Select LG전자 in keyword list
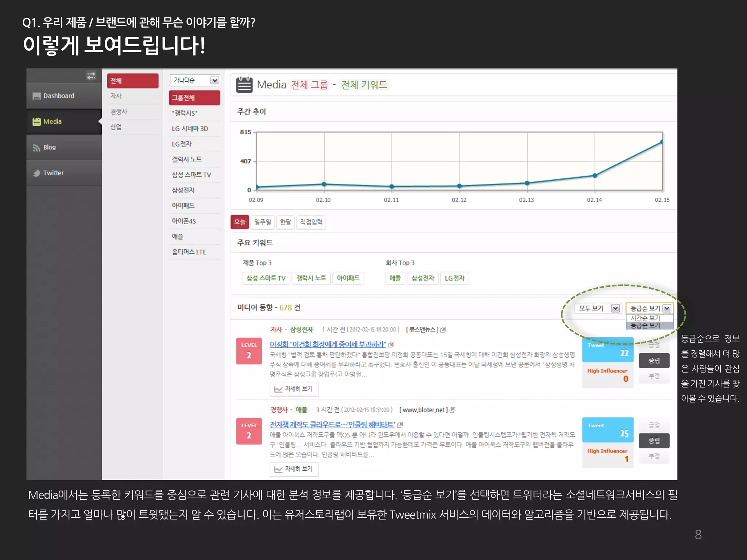 (195, 144)
